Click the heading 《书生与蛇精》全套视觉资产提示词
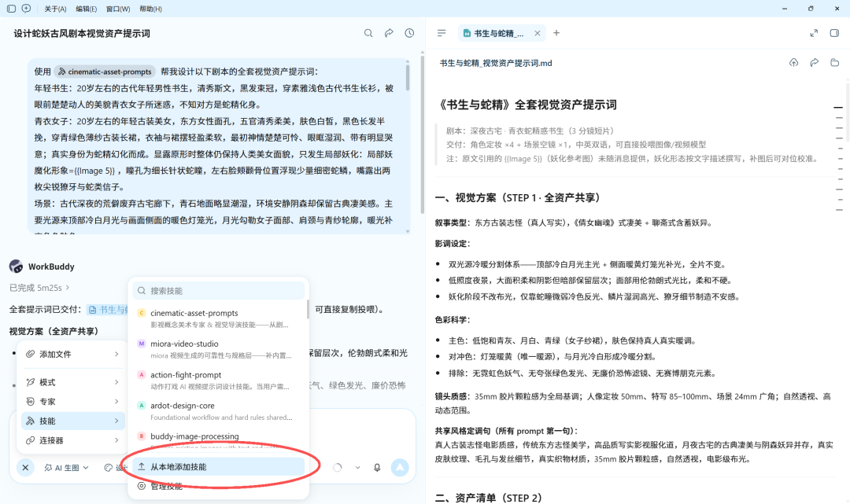Screen dimensions: 850x504 [527, 105]
